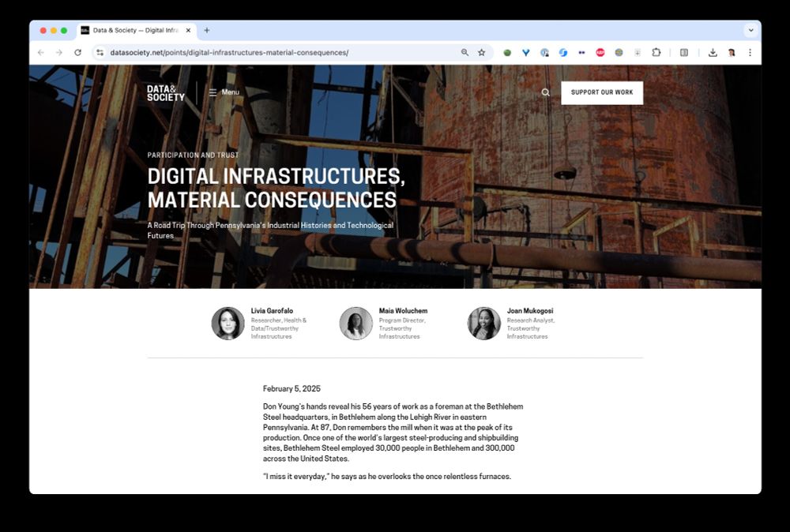790x532 pixels.
Task: Open Maia Woluchem's profile photo
Action: click(355, 323)
